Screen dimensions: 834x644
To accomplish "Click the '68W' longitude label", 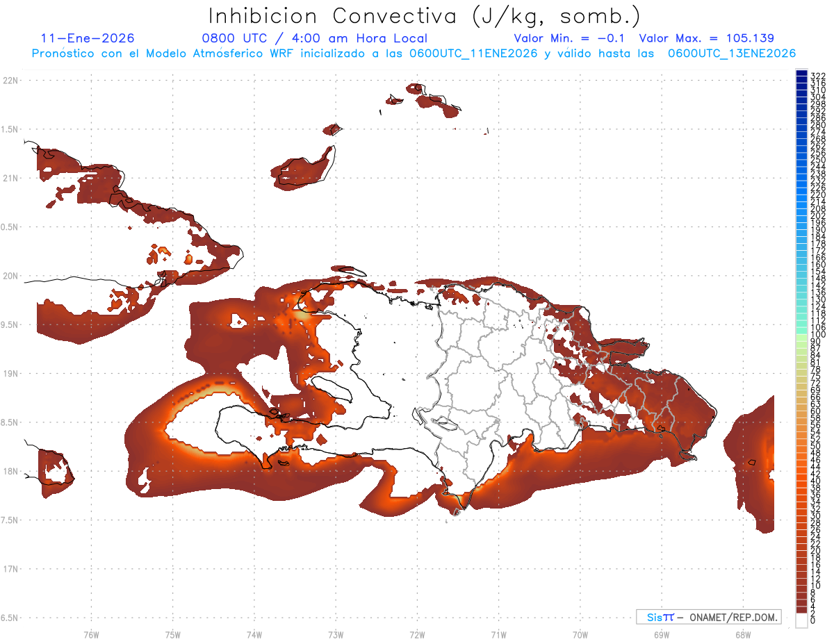I will [x=743, y=634].
